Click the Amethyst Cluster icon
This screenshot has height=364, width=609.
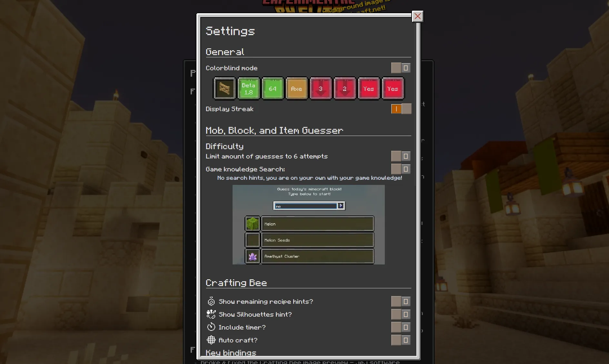(x=253, y=256)
